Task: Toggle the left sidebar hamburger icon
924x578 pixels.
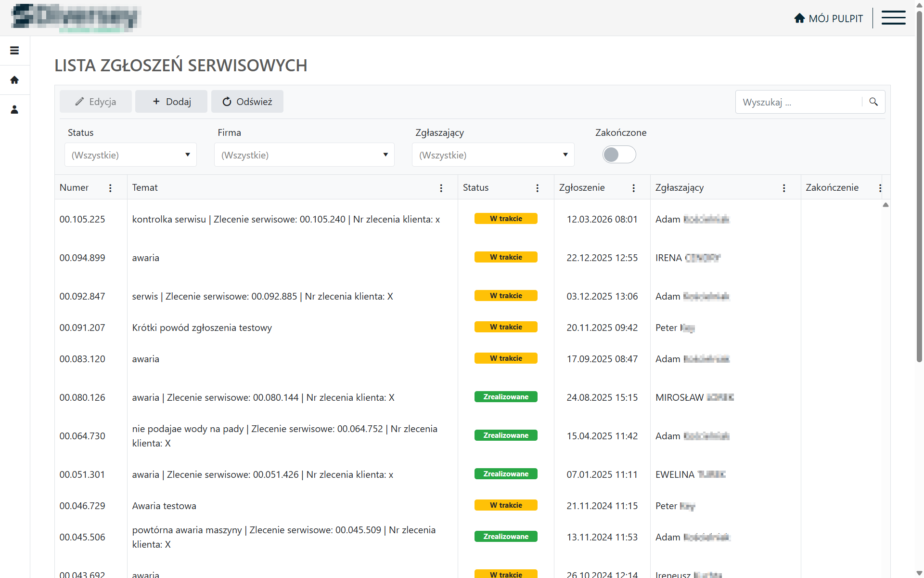Action: [x=14, y=51]
